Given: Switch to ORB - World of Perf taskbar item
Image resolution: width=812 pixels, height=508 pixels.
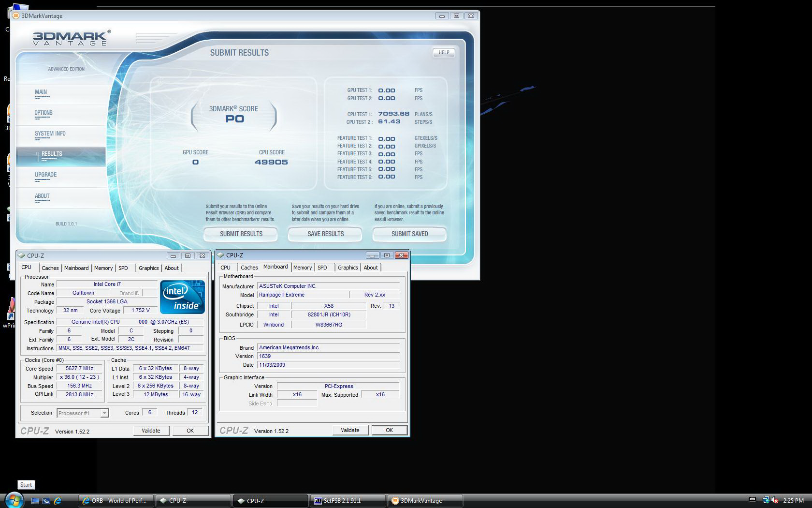Looking at the screenshot, I should coord(116,501).
